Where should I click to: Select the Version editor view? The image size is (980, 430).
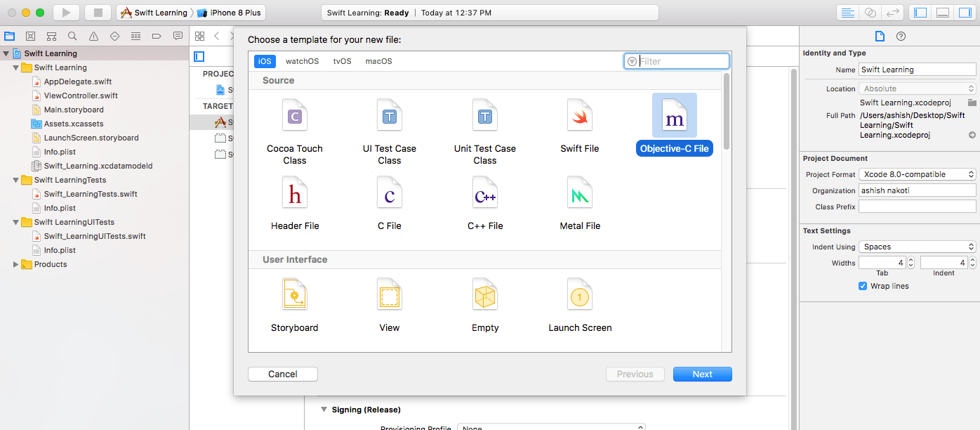coord(893,13)
